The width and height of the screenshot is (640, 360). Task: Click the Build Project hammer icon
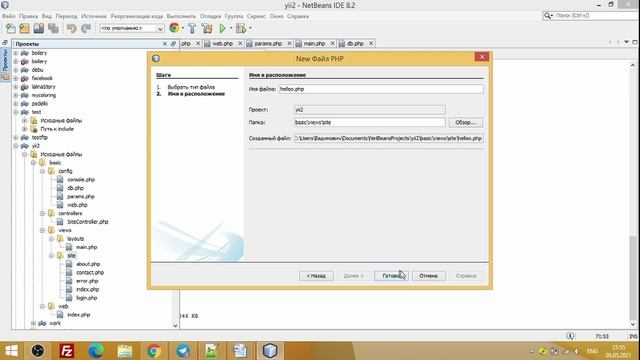[x=192, y=28]
